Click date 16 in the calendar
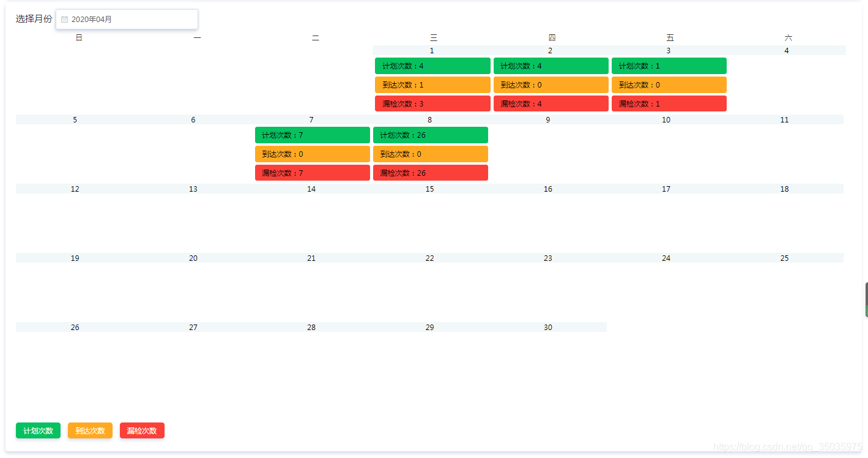Image resolution: width=868 pixels, height=458 pixels. point(548,189)
